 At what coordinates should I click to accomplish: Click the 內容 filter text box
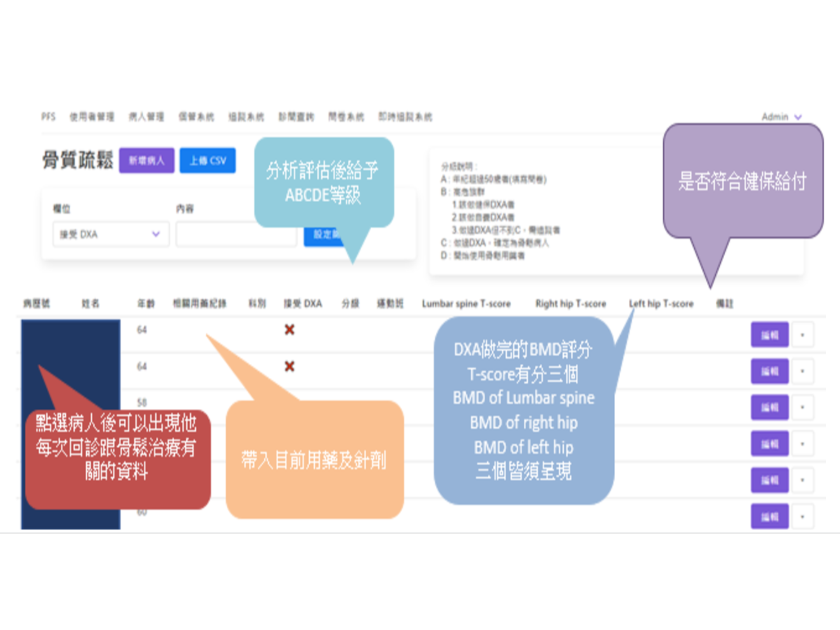[x=236, y=235]
